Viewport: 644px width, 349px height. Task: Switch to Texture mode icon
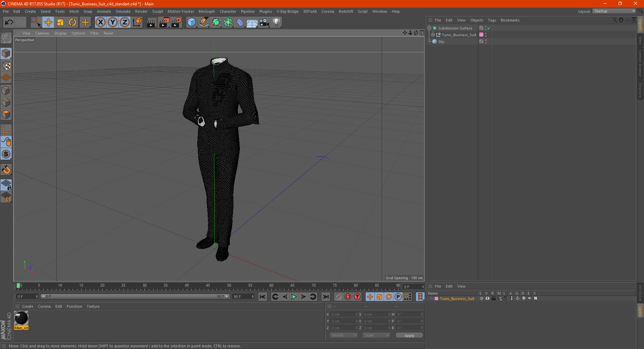click(6, 66)
